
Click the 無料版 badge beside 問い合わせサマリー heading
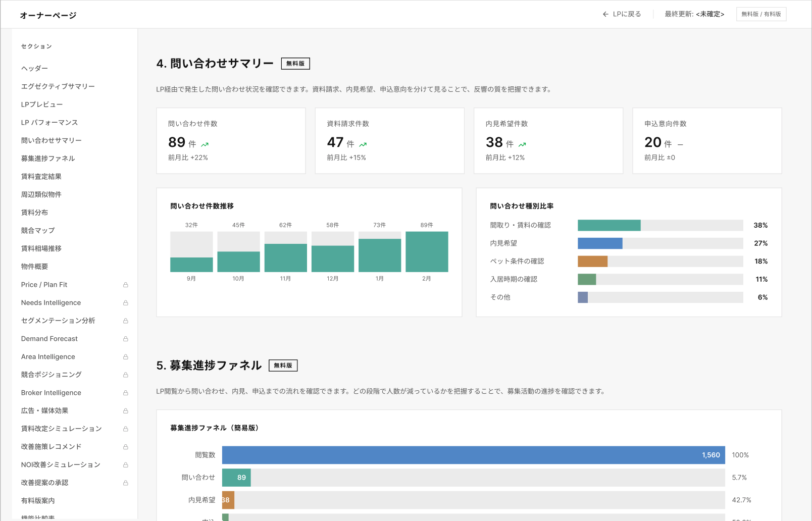click(x=295, y=64)
